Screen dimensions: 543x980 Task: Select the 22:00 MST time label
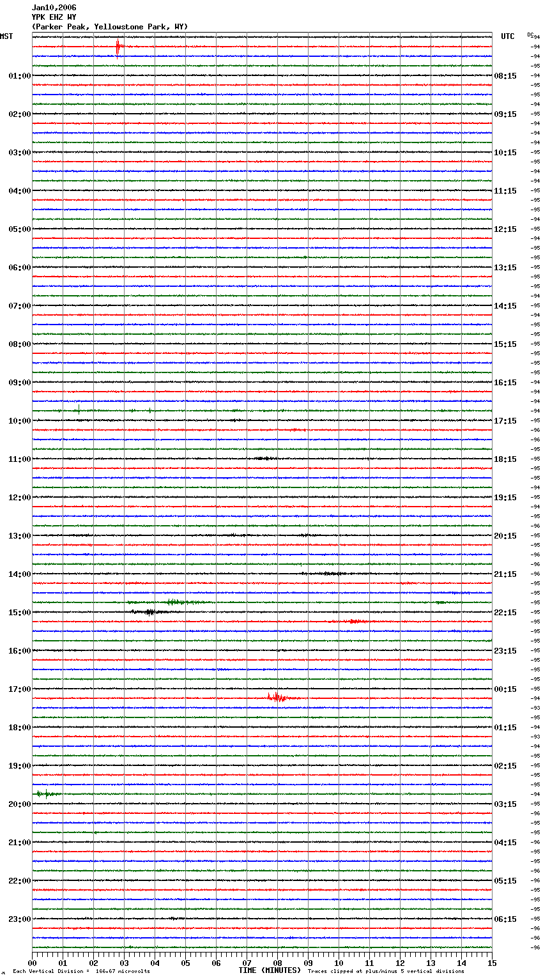[20, 881]
